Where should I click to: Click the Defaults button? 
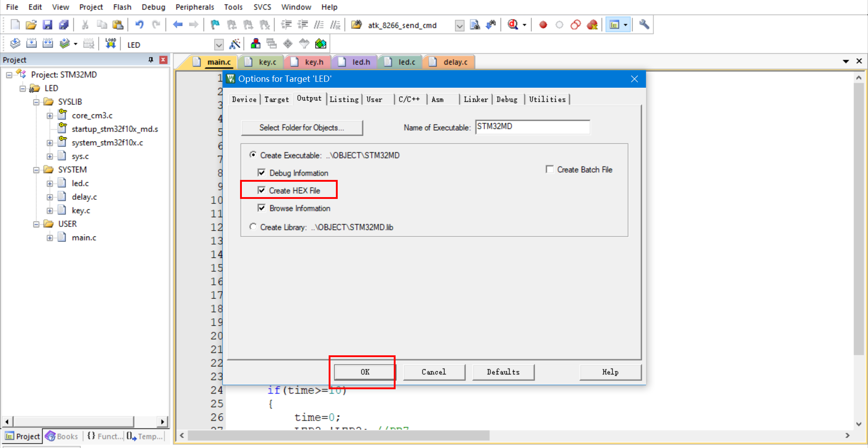coord(503,372)
